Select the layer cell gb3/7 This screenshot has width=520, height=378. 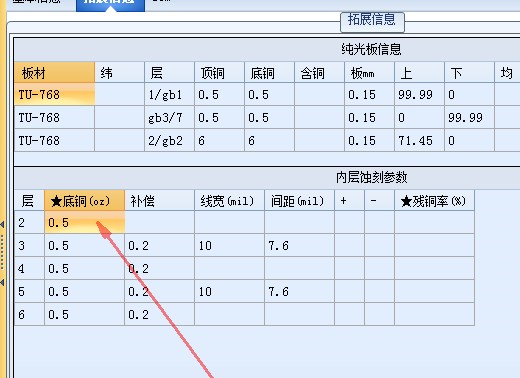point(169,118)
